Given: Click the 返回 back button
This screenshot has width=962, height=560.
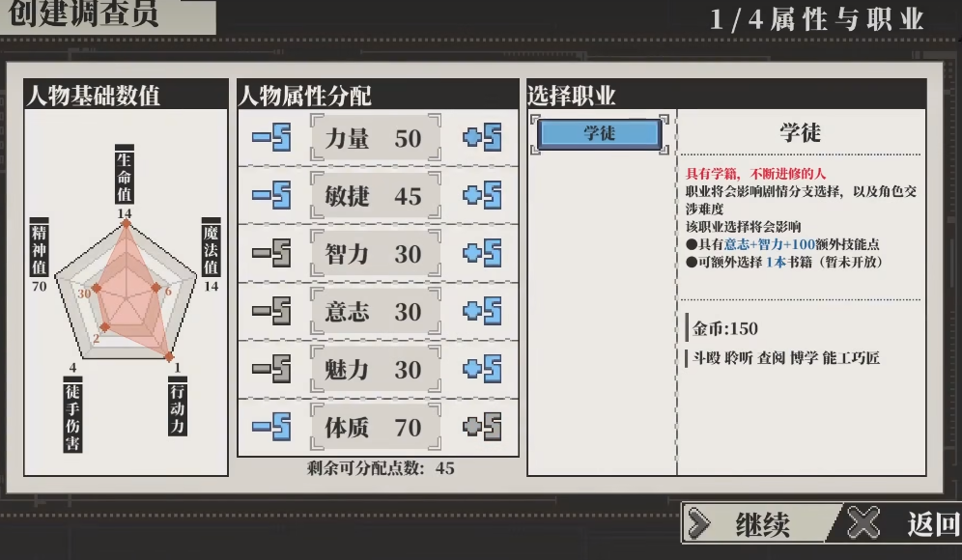Looking at the screenshot, I should [904, 524].
